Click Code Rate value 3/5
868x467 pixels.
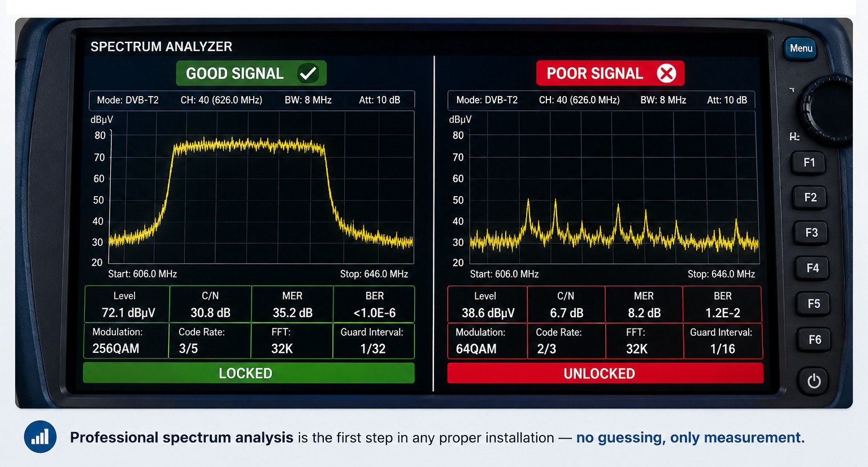click(188, 348)
